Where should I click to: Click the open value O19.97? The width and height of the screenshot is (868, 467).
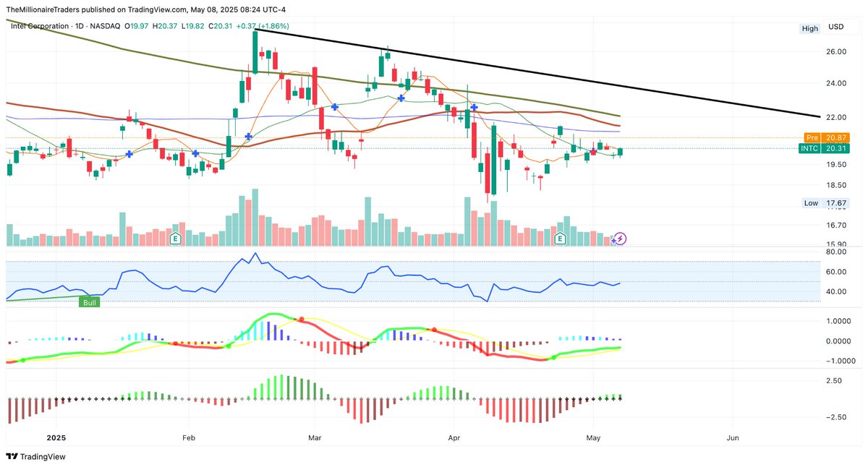click(x=137, y=26)
